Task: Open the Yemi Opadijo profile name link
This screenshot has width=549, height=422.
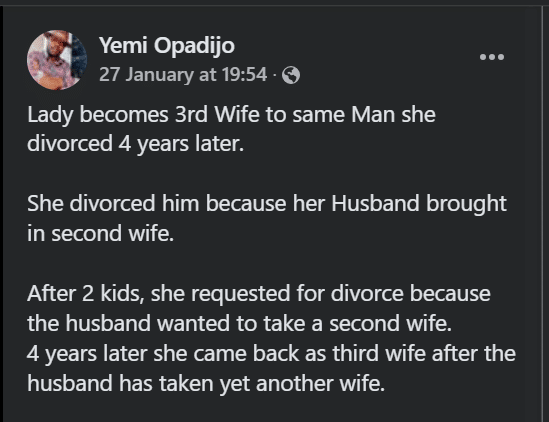Action: click(x=167, y=46)
